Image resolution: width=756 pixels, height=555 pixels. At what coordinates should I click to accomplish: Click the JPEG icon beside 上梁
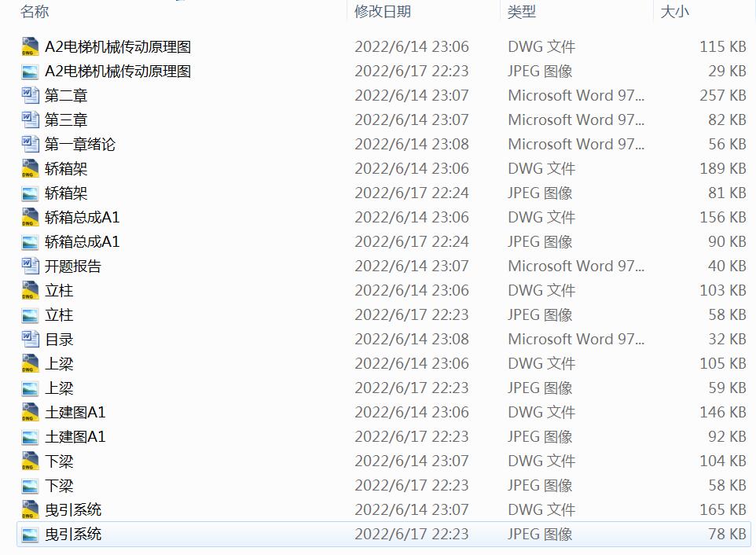30,388
